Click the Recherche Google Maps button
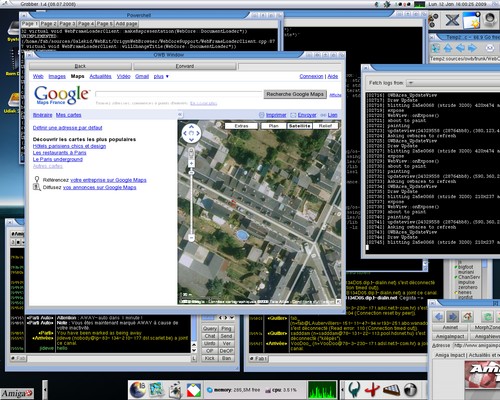 coord(295,94)
